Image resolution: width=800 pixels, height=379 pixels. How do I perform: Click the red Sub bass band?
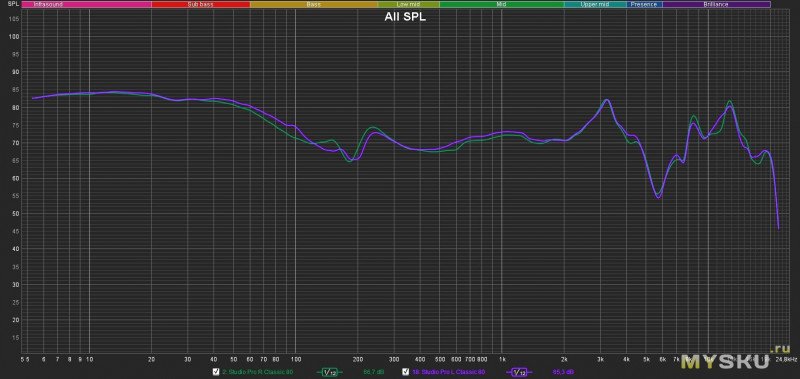[201, 4]
